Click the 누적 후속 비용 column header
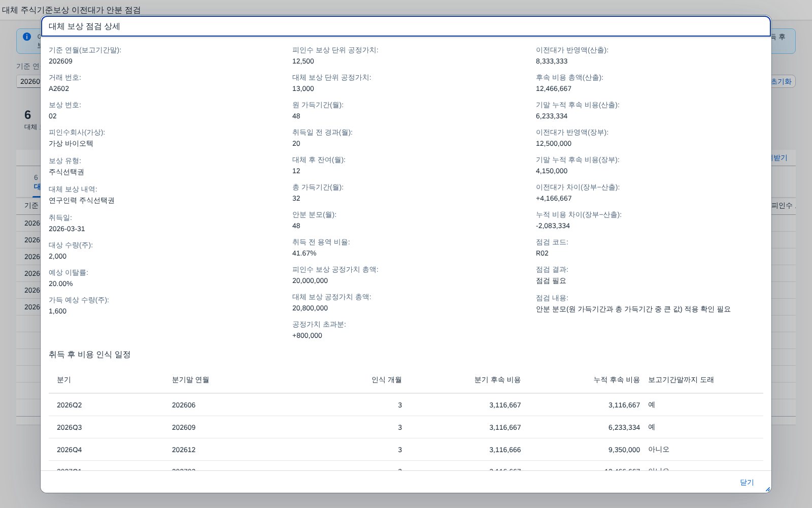812x508 pixels. (617, 379)
